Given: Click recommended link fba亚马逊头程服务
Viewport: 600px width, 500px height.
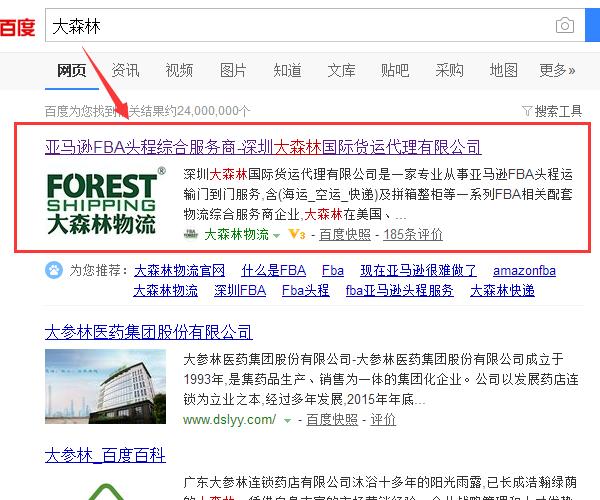Looking at the screenshot, I should click(399, 290).
